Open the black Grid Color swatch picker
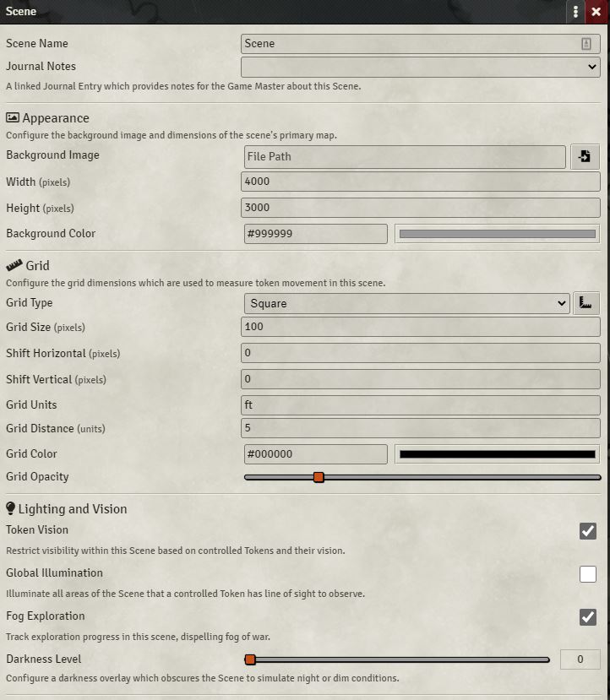This screenshot has width=610, height=700. [497, 454]
